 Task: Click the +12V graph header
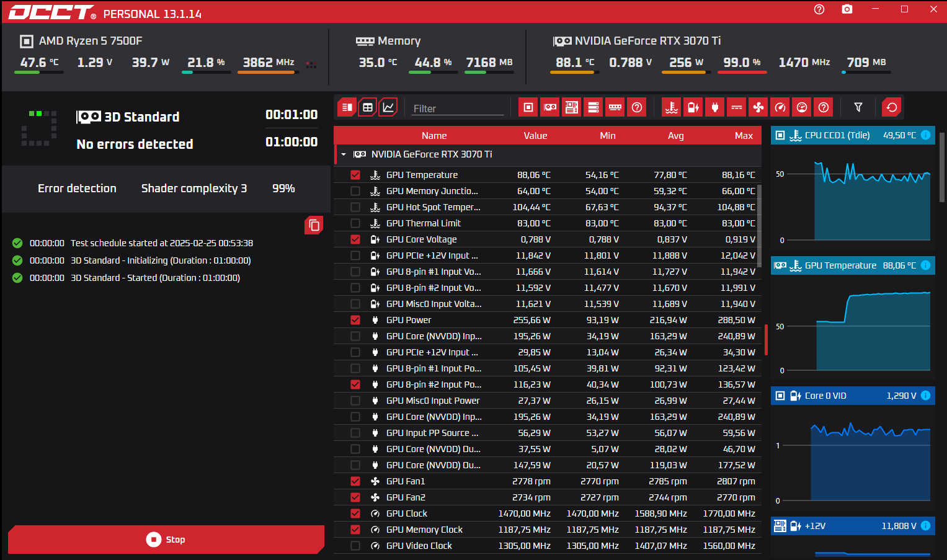[x=853, y=526]
